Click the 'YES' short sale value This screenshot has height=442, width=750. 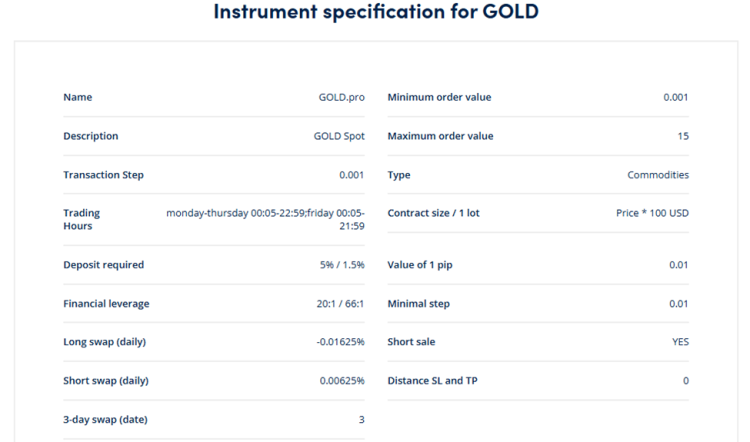pos(680,342)
